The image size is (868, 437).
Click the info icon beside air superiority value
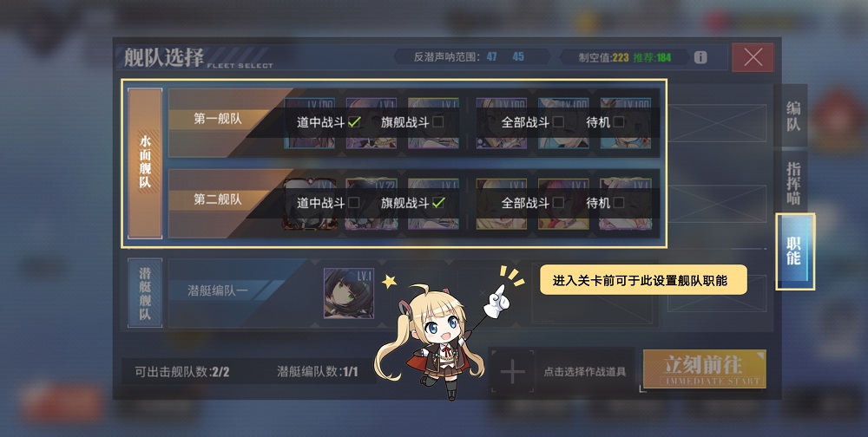(700, 57)
